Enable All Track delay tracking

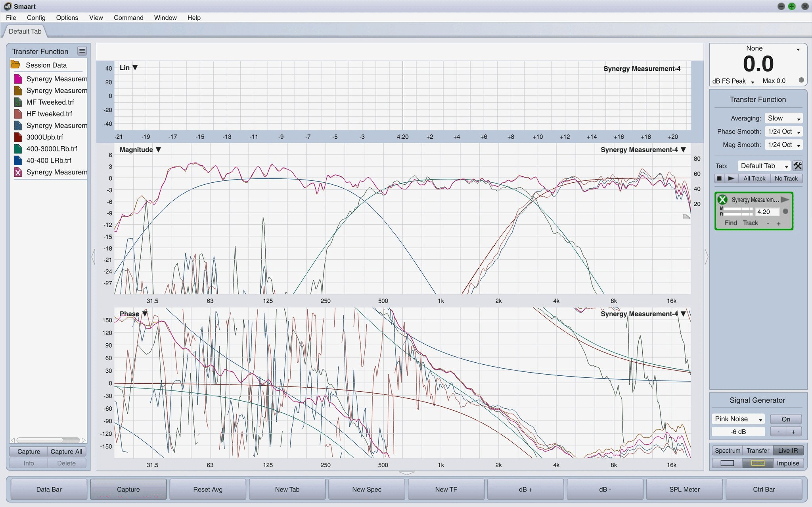tap(754, 178)
